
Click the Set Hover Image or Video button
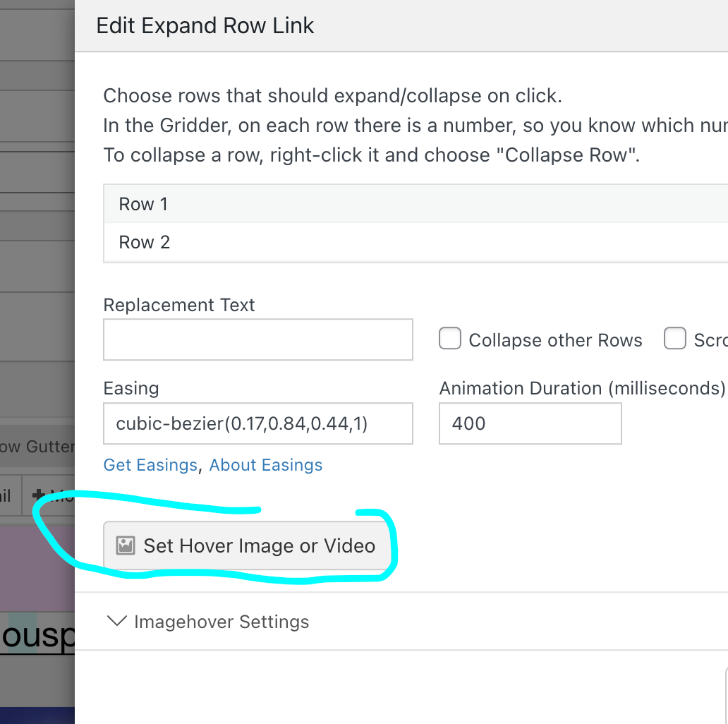(x=247, y=545)
